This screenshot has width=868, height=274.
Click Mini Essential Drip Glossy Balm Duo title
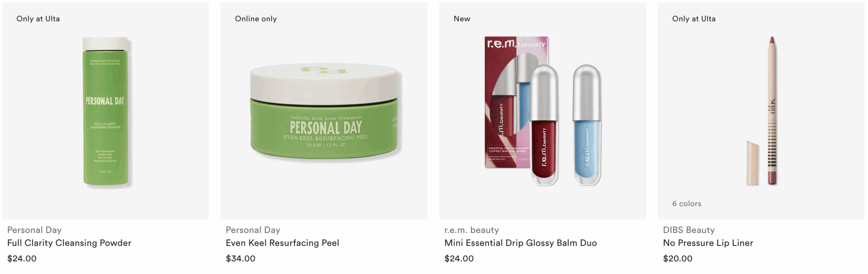click(520, 243)
